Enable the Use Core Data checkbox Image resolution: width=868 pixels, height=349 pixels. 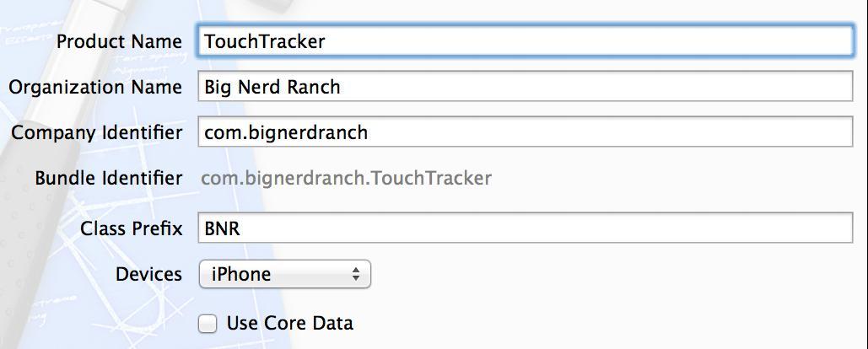[x=208, y=324]
